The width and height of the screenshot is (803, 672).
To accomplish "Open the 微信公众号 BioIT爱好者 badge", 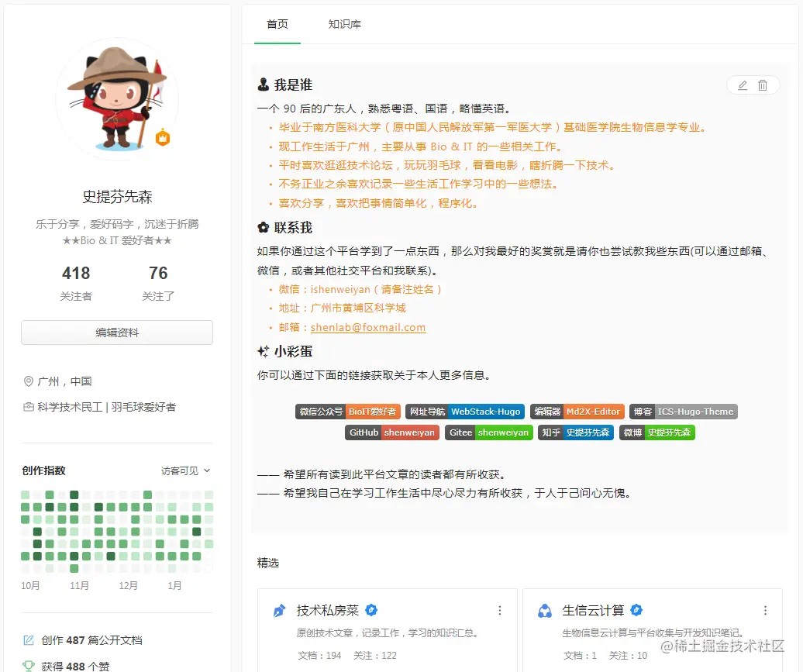I will (348, 412).
